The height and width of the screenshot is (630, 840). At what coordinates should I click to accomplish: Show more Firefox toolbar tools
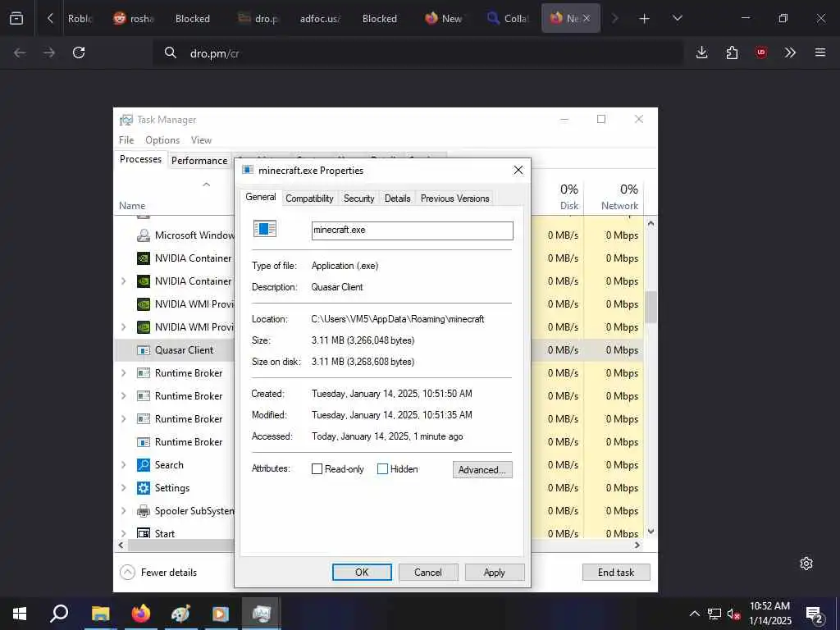tap(790, 52)
